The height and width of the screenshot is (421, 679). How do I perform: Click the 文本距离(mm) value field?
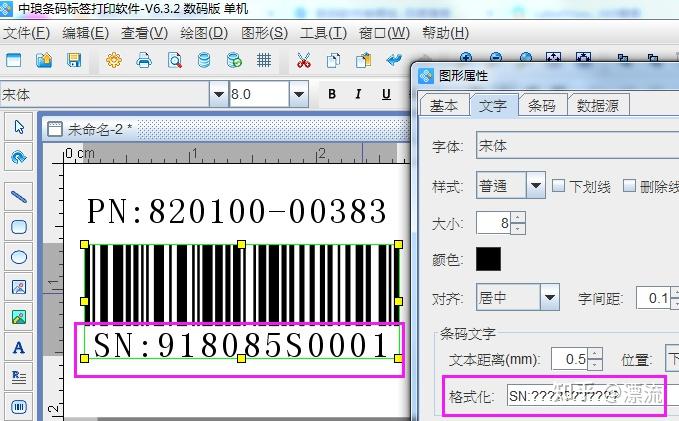pyautogui.click(x=570, y=359)
